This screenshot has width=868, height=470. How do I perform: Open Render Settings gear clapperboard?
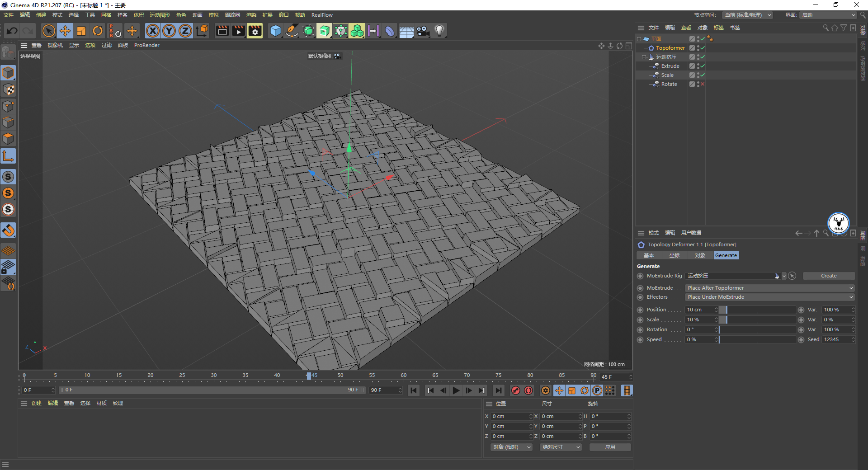(x=255, y=31)
